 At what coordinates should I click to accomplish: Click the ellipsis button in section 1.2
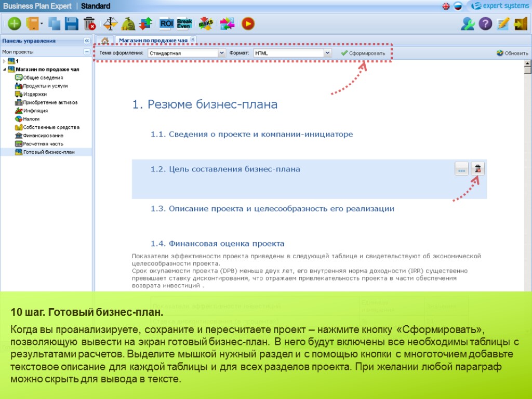pos(461,169)
